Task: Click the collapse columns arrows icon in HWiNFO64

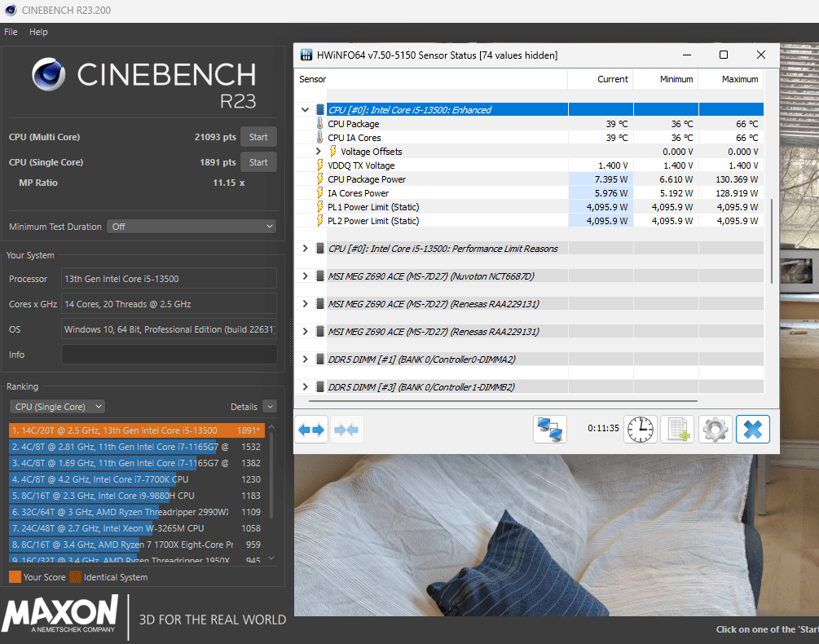Action: (x=346, y=430)
